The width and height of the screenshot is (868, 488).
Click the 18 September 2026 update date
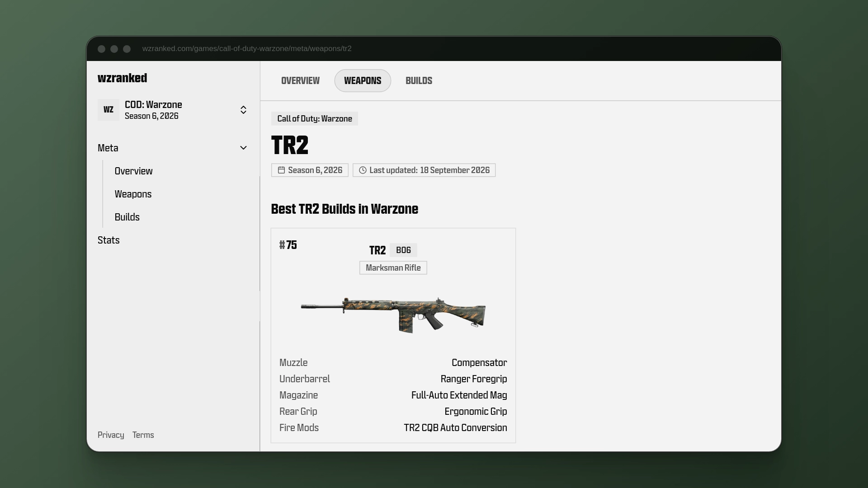coord(455,170)
